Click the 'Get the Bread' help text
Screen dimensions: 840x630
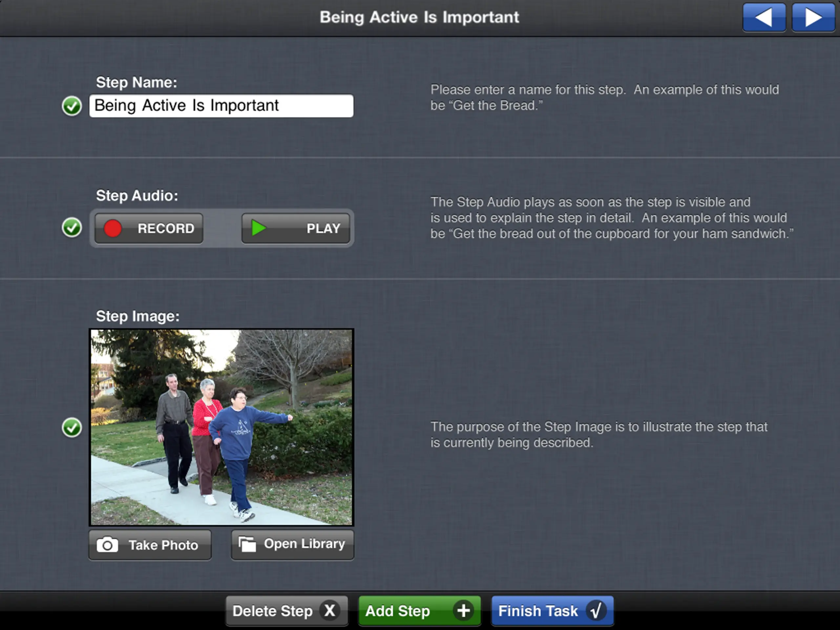[x=604, y=97]
